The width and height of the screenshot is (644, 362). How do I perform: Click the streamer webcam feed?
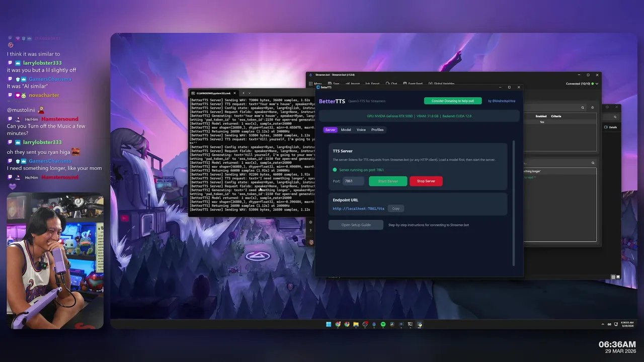tap(55, 260)
